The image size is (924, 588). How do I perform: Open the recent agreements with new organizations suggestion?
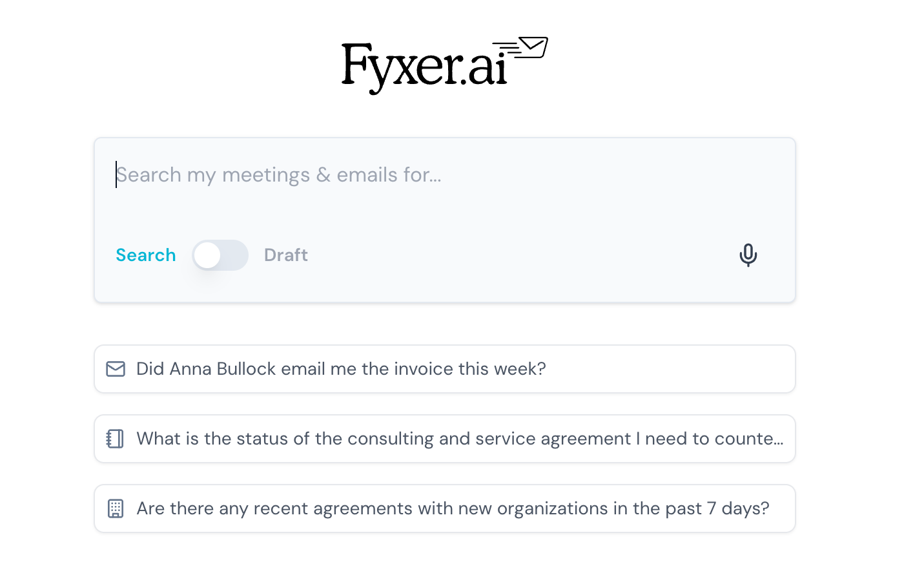point(452,509)
